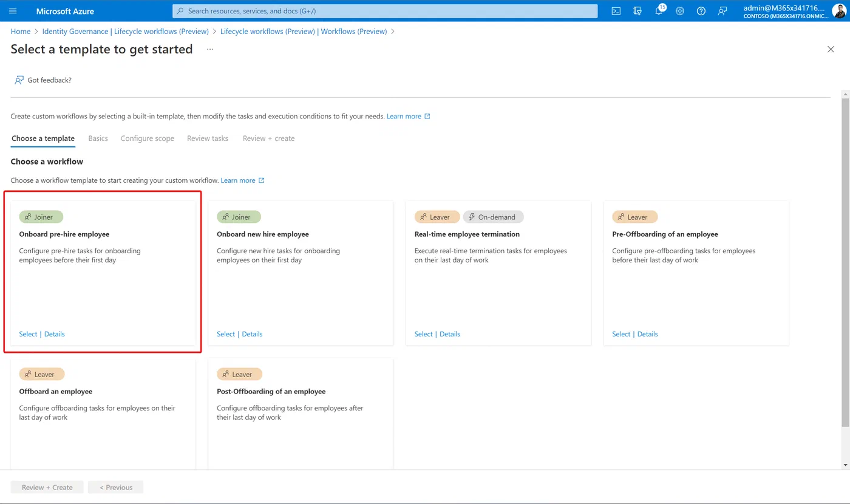Close the Select a template pane
Screen dimensions: 850x504
831,49
